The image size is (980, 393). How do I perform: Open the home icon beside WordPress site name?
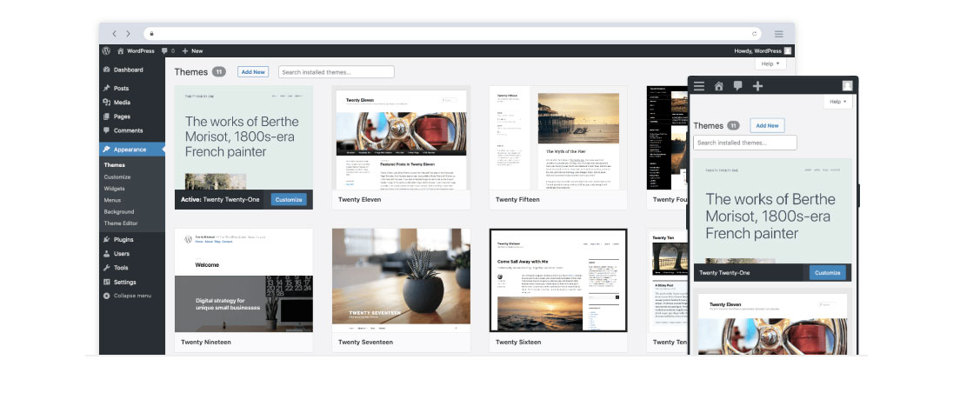click(x=121, y=50)
